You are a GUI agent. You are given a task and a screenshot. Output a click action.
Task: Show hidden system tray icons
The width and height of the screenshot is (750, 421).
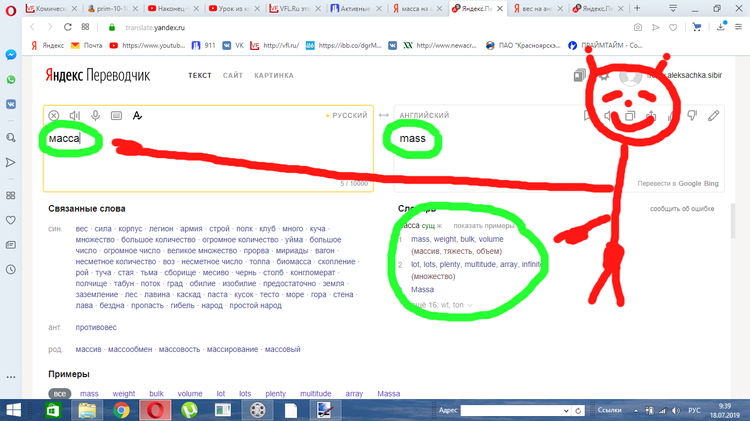pos(636,410)
